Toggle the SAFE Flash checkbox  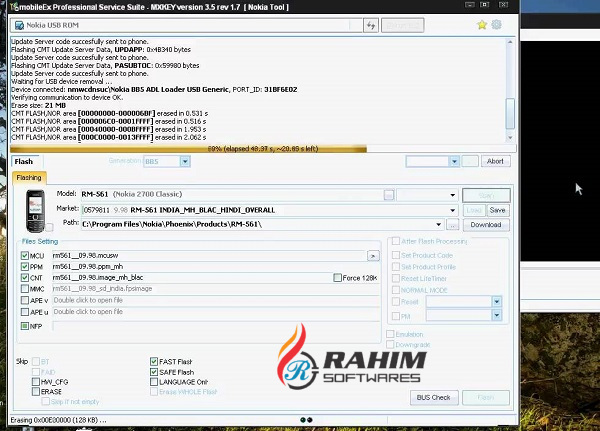154,372
